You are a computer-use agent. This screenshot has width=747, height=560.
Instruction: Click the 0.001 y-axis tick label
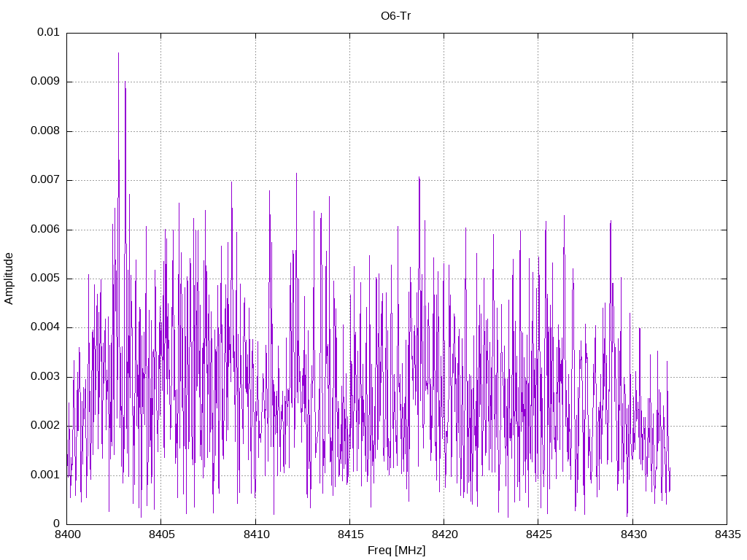point(45,475)
